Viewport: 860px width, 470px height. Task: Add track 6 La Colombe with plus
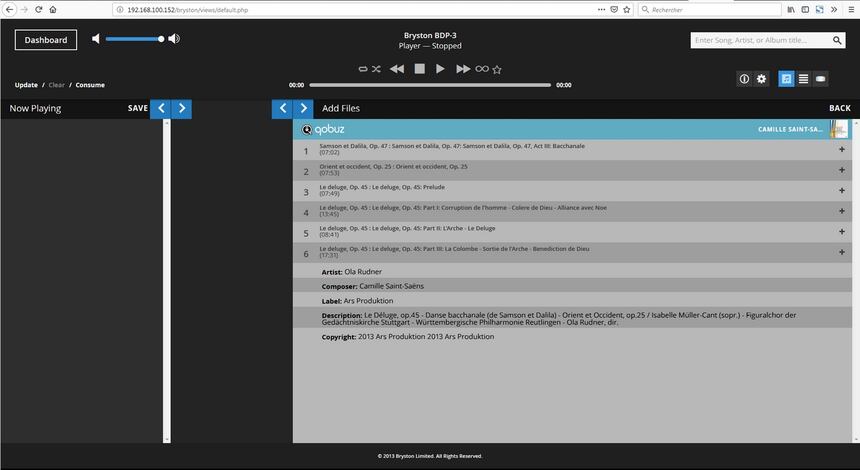click(842, 252)
